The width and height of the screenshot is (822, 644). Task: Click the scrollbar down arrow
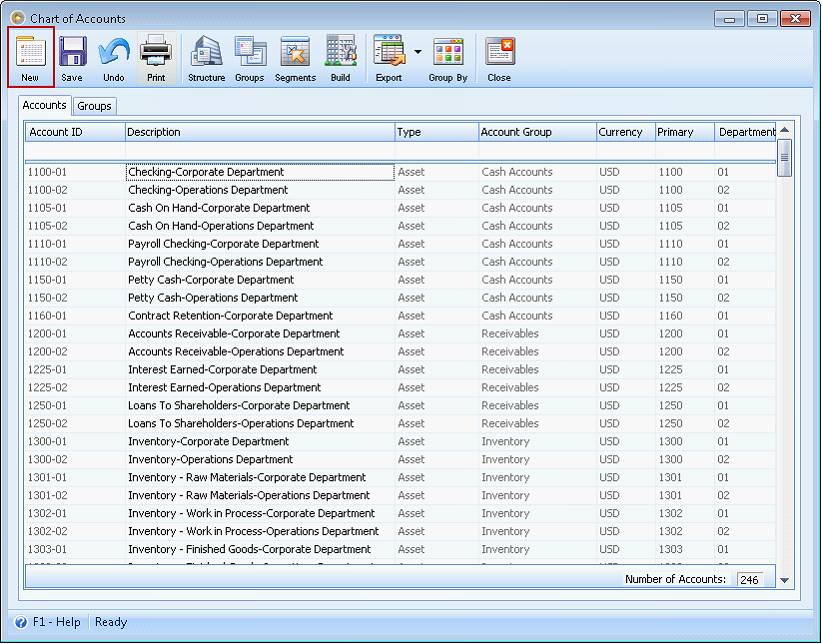(x=785, y=580)
